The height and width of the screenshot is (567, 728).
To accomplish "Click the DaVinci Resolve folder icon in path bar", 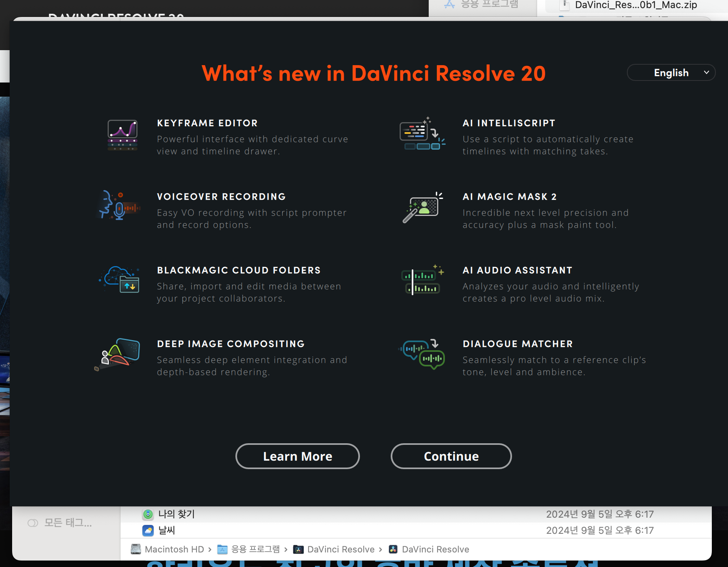I will (298, 549).
